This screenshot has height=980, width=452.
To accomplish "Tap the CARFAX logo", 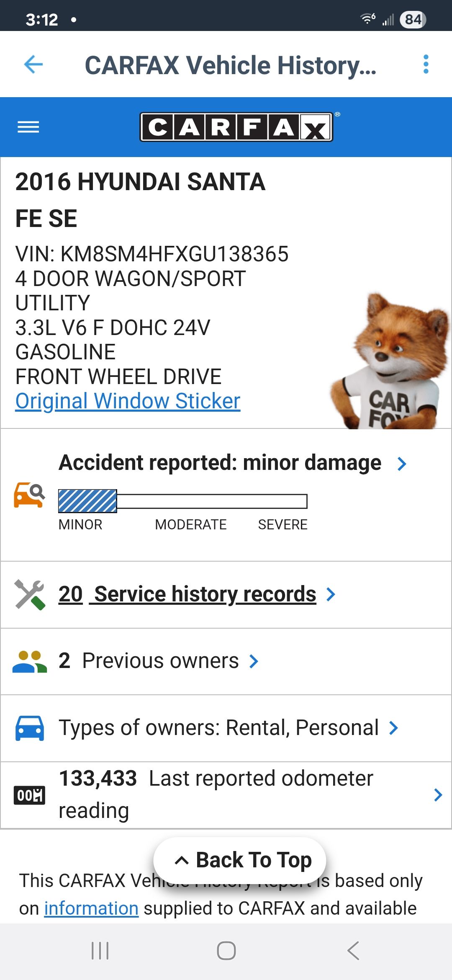I will 236,127.
